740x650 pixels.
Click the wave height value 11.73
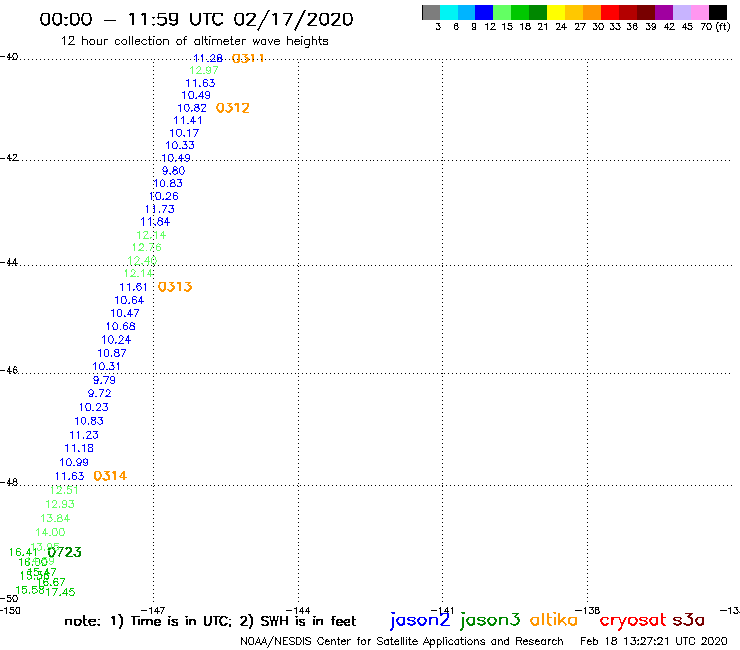point(160,209)
